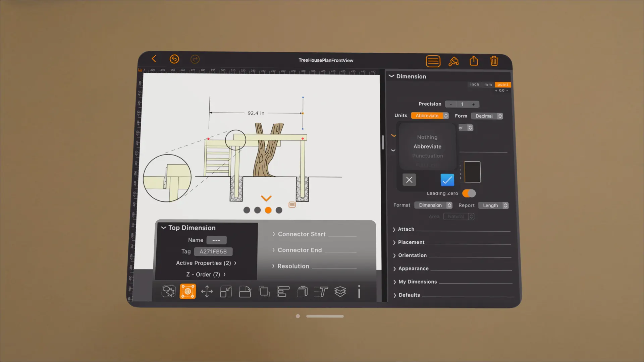Expand the Appearance section
Image resolution: width=644 pixels, height=362 pixels.
click(413, 268)
